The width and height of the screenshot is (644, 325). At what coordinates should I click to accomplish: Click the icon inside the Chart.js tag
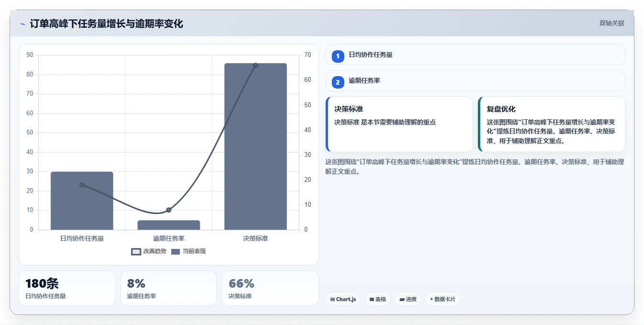coord(332,300)
